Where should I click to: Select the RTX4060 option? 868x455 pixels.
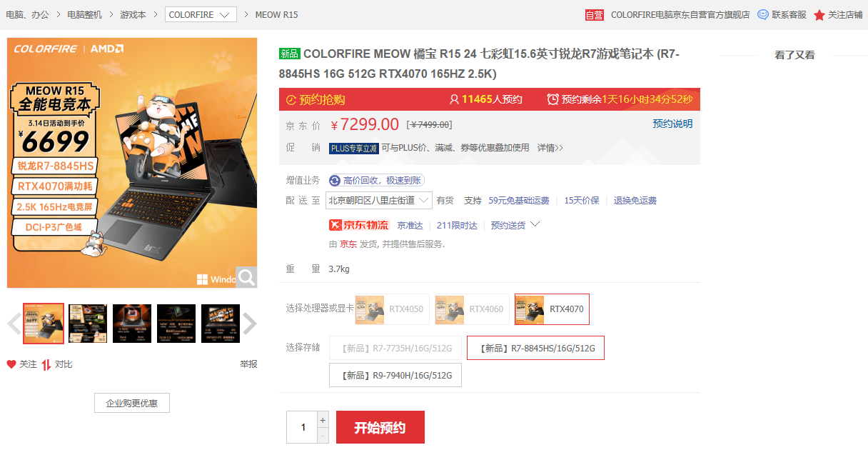[x=472, y=309]
